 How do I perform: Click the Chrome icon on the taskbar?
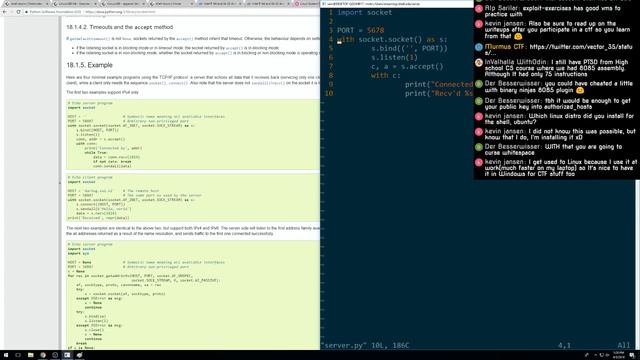(43, 355)
